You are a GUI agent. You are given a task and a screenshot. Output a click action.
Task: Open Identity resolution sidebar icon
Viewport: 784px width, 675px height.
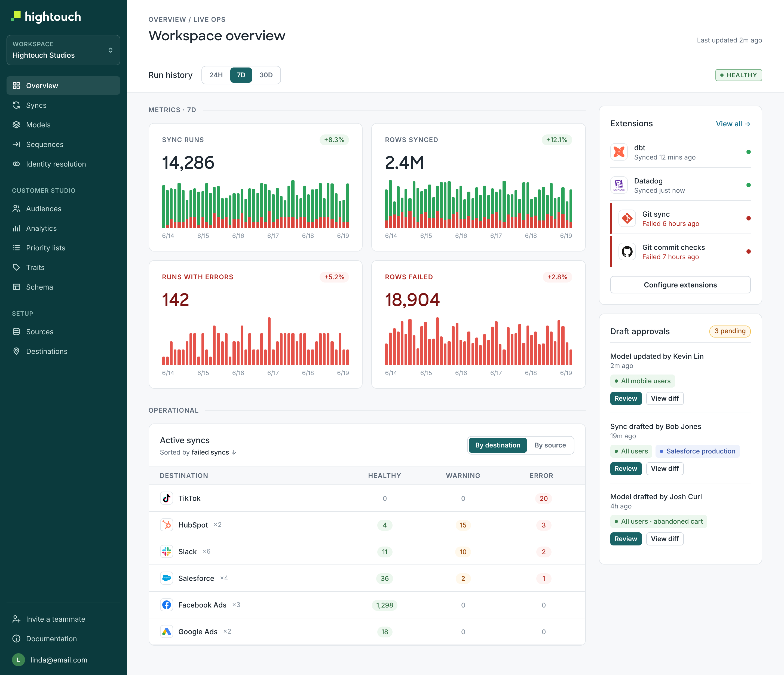point(16,164)
